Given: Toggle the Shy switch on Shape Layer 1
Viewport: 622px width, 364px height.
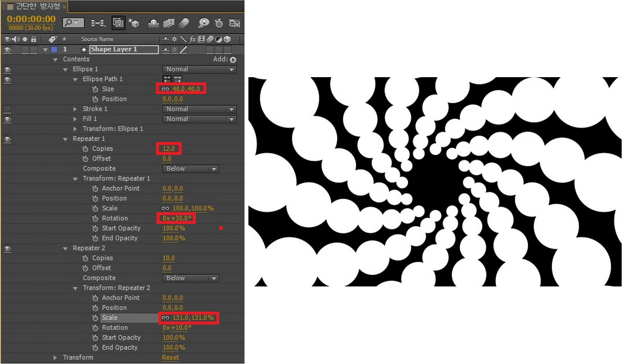Looking at the screenshot, I should point(166,49).
